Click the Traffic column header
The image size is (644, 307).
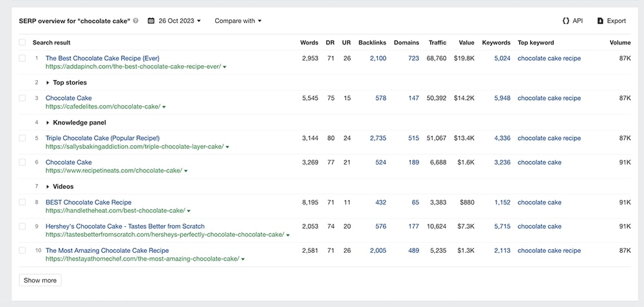click(x=437, y=43)
